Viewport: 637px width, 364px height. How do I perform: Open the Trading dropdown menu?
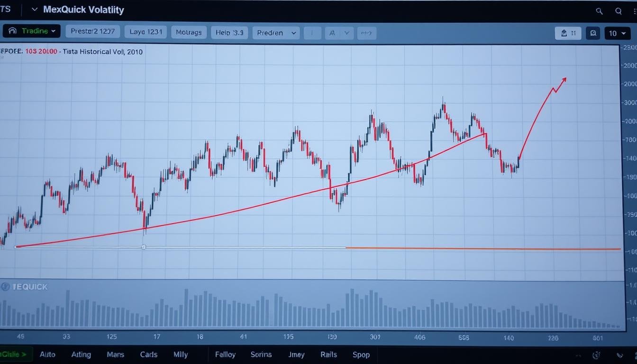[32, 31]
